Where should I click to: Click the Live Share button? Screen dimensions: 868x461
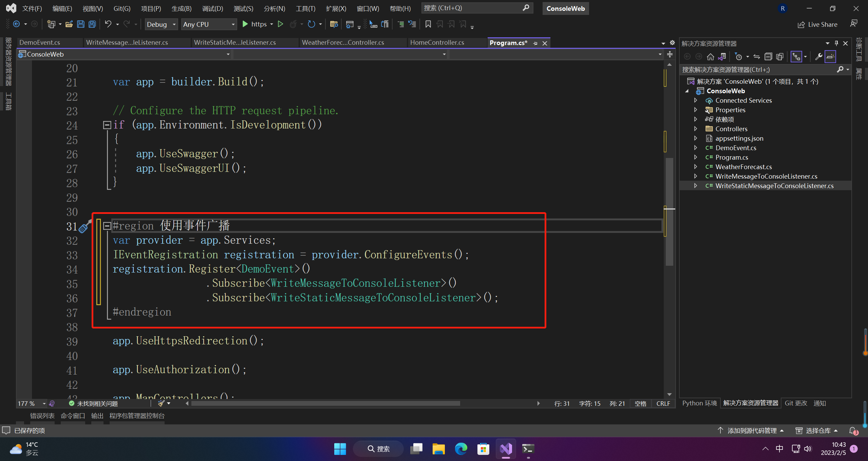pos(817,24)
